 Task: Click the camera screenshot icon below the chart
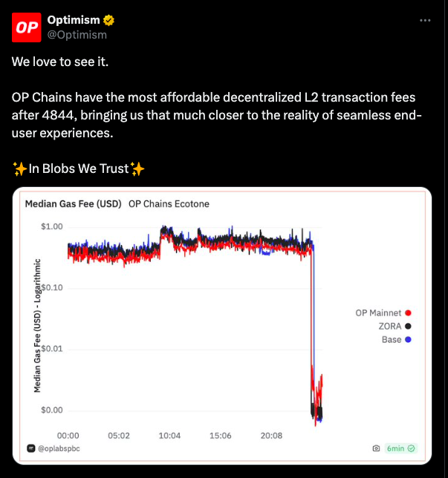(376, 448)
